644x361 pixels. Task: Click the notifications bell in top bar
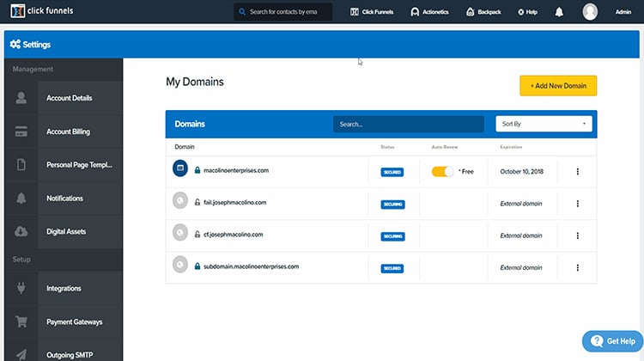pyautogui.click(x=559, y=12)
